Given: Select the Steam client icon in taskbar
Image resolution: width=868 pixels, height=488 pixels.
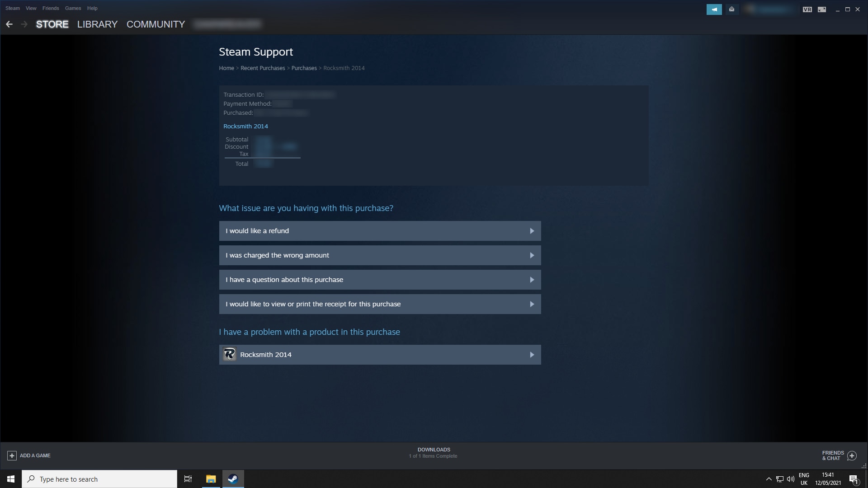Looking at the screenshot, I should coord(233,479).
